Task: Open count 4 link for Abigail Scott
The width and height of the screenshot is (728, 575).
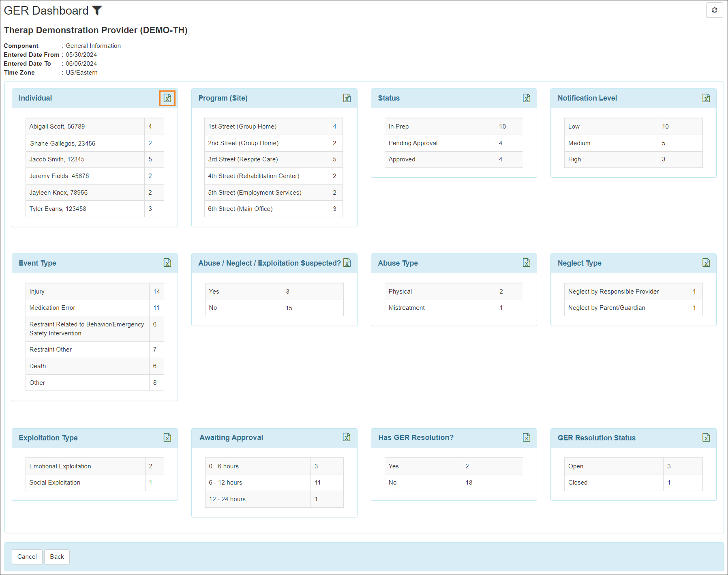Action: pyautogui.click(x=150, y=127)
